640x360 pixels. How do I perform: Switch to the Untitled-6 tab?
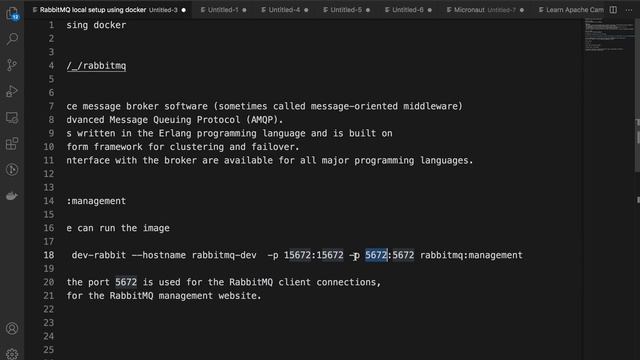[x=408, y=10]
